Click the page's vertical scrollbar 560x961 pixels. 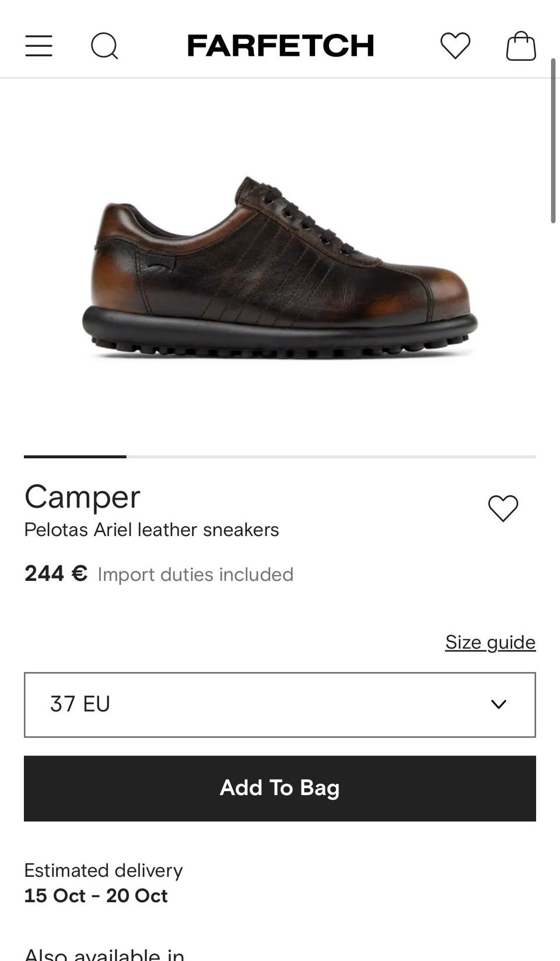(553, 140)
